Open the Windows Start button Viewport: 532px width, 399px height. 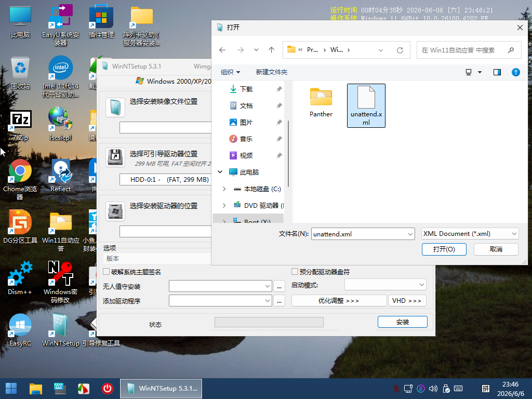(11, 389)
